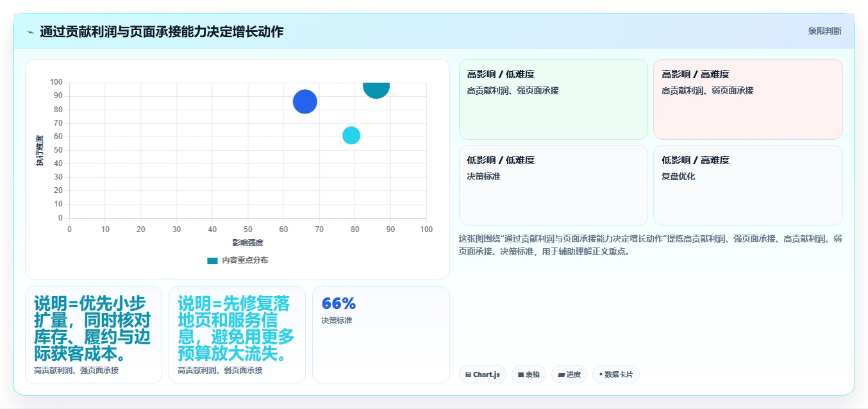
Task: Click the 执行难度 y-axis label
Action: [40, 151]
